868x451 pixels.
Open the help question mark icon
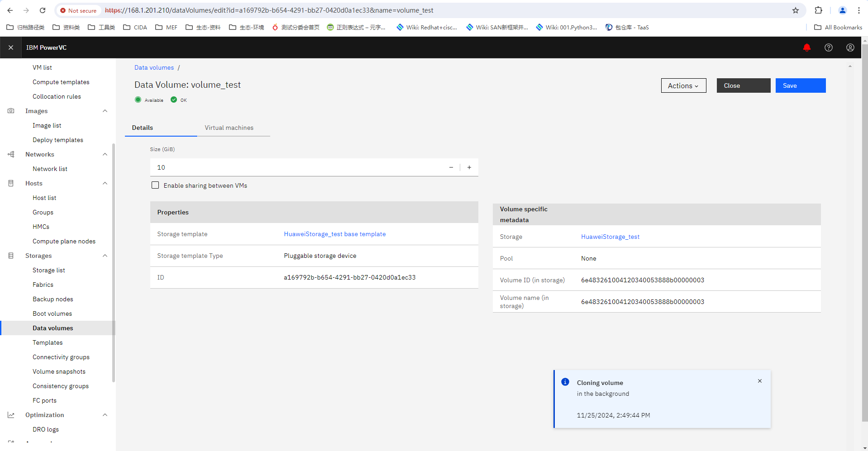pyautogui.click(x=828, y=47)
